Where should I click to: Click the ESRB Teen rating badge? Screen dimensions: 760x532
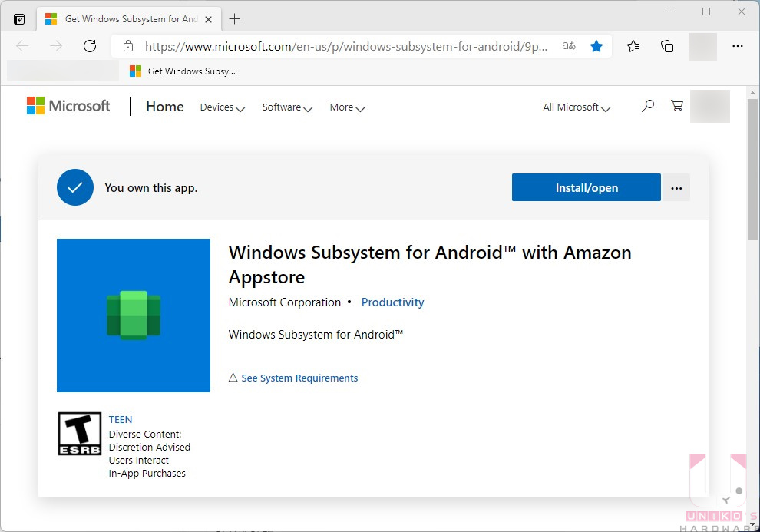(80, 434)
